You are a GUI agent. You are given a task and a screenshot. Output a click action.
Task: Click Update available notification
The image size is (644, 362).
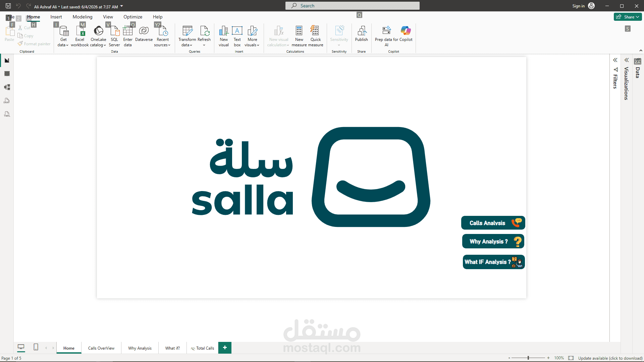pos(610,358)
